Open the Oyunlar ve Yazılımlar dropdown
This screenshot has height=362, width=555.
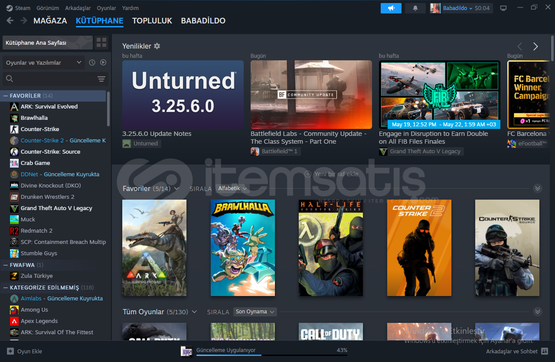44,63
